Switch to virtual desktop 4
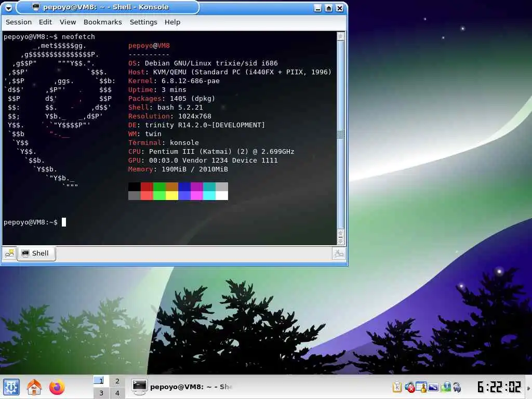The image size is (532, 399). (117, 393)
